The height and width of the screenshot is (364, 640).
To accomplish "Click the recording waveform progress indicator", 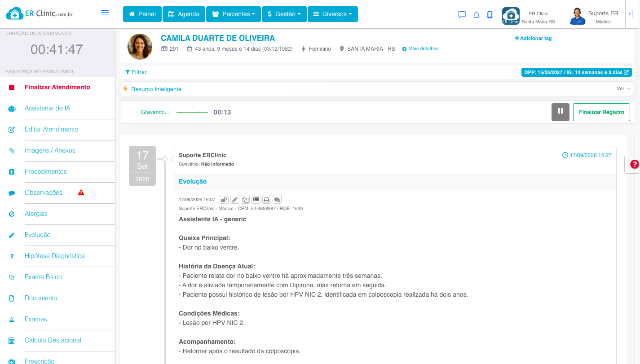I will point(192,112).
